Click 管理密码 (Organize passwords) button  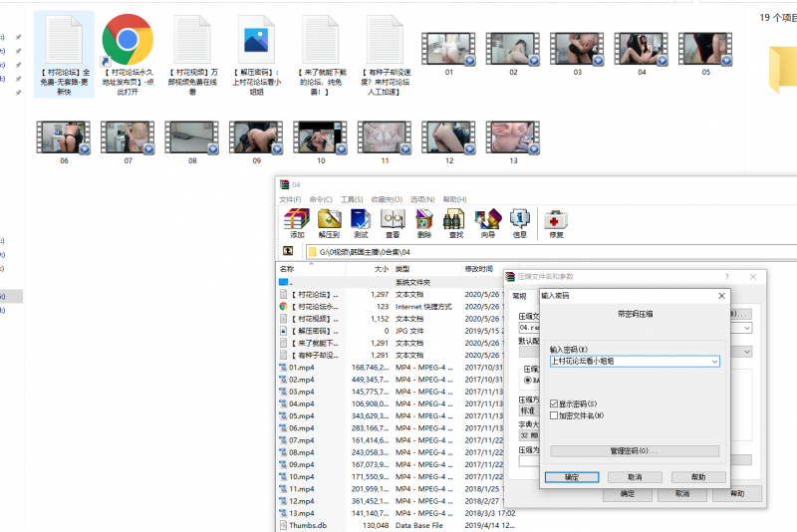(634, 451)
